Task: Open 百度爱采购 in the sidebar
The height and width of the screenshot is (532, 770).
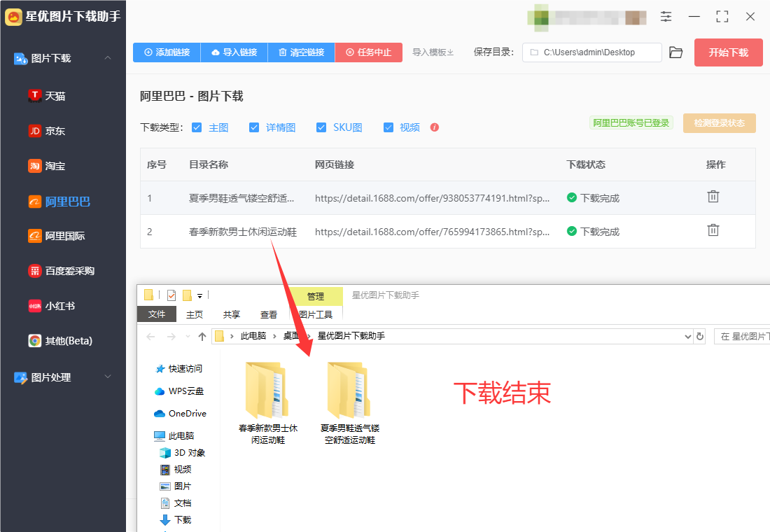Action: (x=62, y=271)
